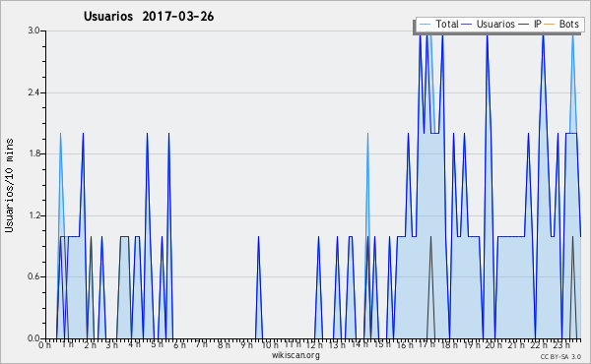Click the '6 h' x-axis label

[x=179, y=344]
